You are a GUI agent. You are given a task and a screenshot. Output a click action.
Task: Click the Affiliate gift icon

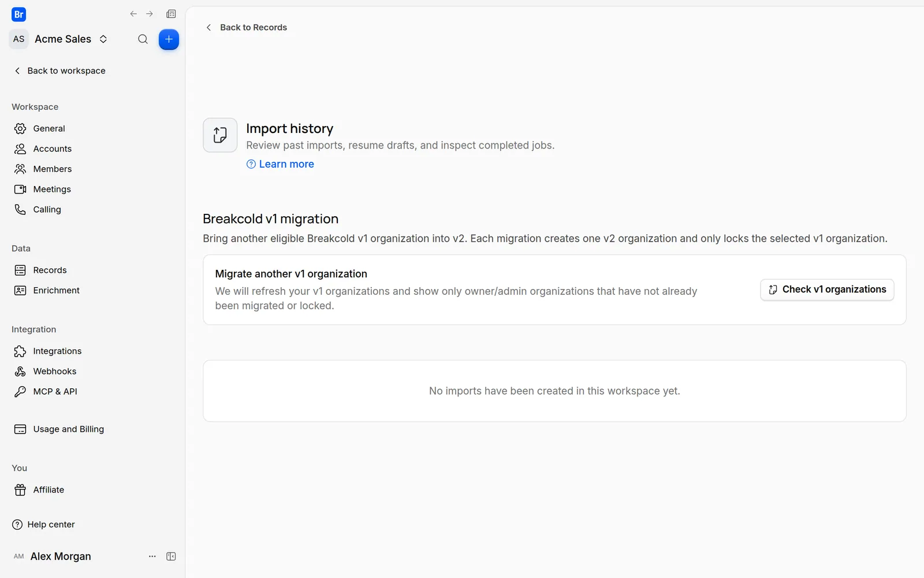pos(20,490)
